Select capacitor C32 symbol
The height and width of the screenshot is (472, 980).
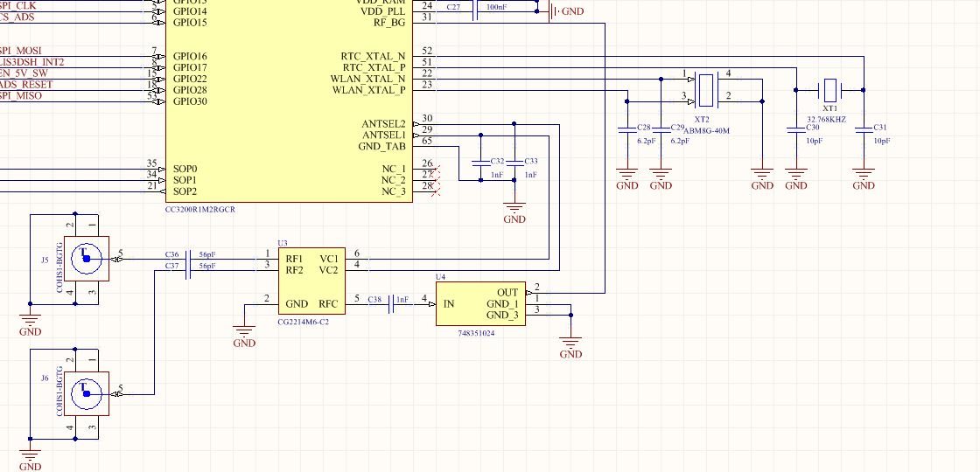point(480,163)
